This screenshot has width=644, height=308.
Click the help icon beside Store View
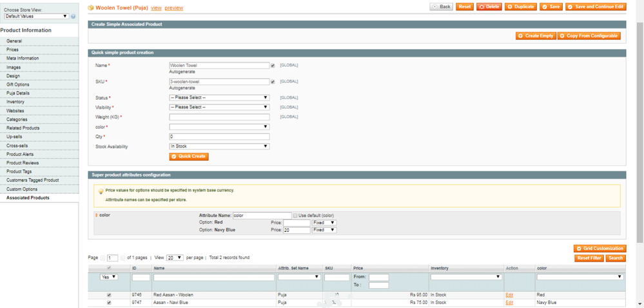(x=73, y=16)
